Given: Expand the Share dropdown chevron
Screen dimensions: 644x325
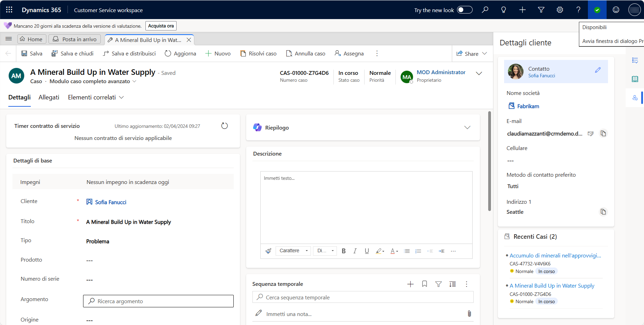Looking at the screenshot, I should pyautogui.click(x=485, y=53).
